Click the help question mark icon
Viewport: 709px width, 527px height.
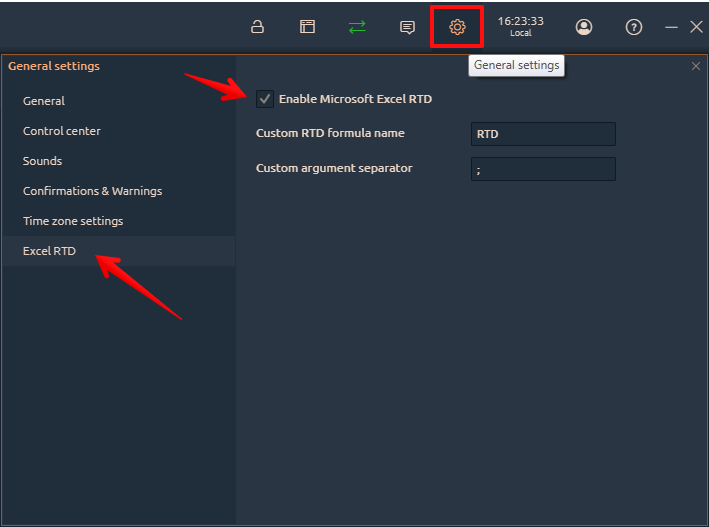point(633,27)
